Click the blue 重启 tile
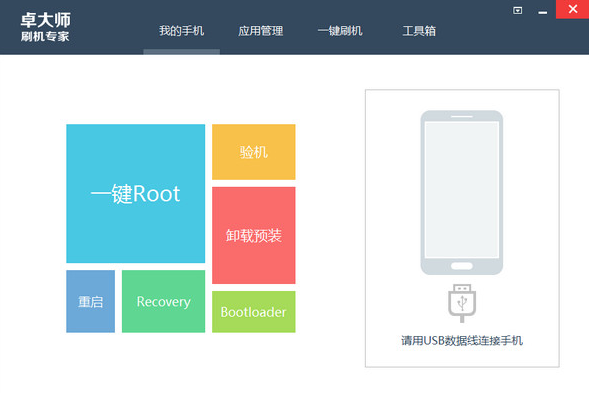 click(91, 301)
